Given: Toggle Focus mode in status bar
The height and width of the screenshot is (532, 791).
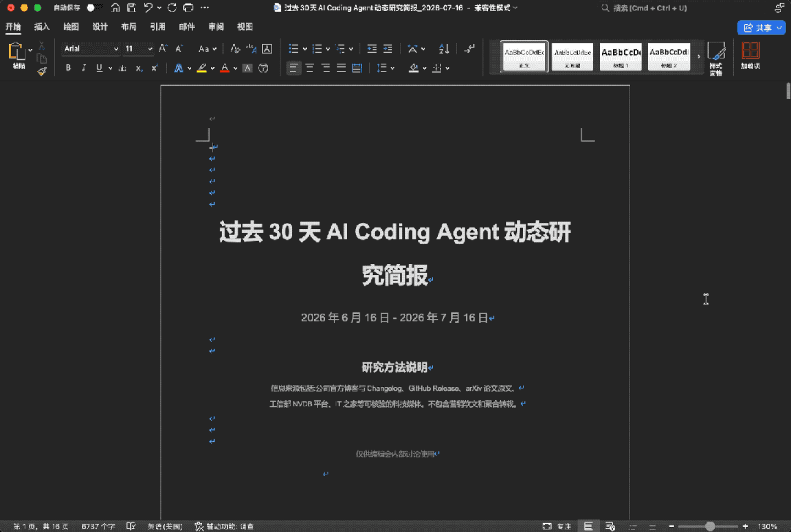Looking at the screenshot, I should point(557,526).
